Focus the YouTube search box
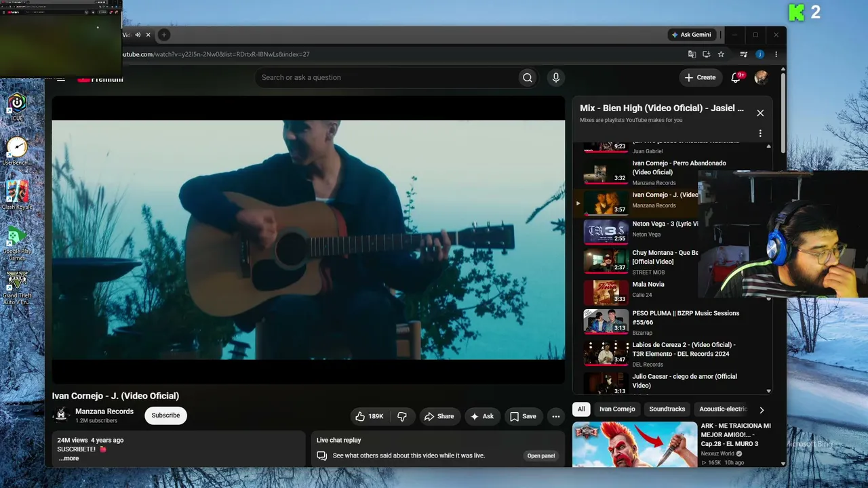The image size is (868, 488). tap(387, 78)
